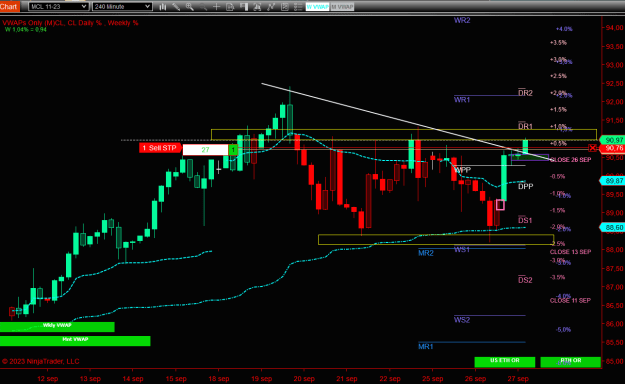Open the chart properties icon

(285, 7)
